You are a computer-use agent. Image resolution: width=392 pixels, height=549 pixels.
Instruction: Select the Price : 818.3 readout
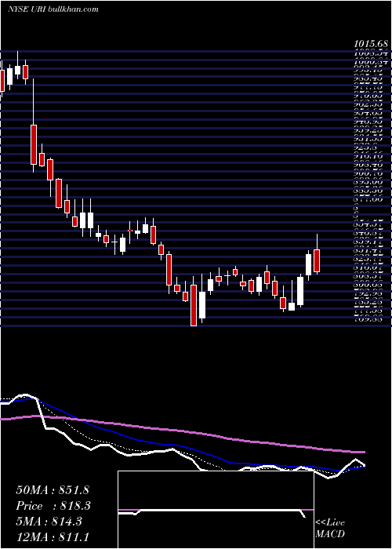pos(53,506)
